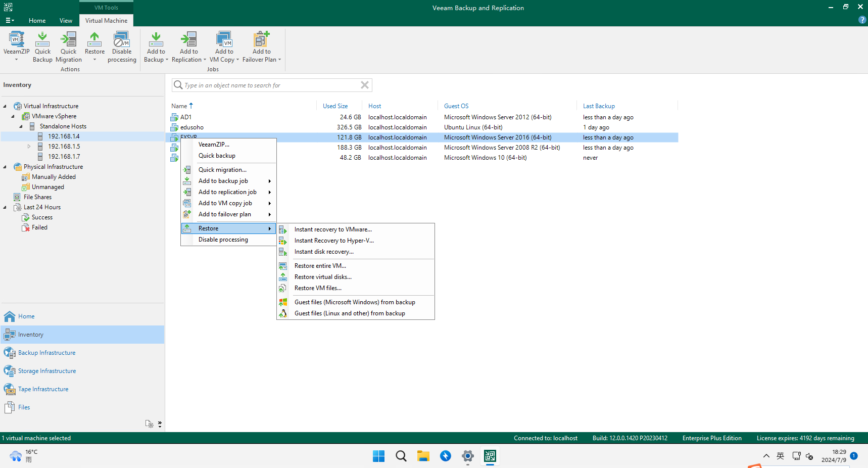This screenshot has width=868, height=468.
Task: Collapse the Last 24 Hours node
Action: (x=5, y=207)
